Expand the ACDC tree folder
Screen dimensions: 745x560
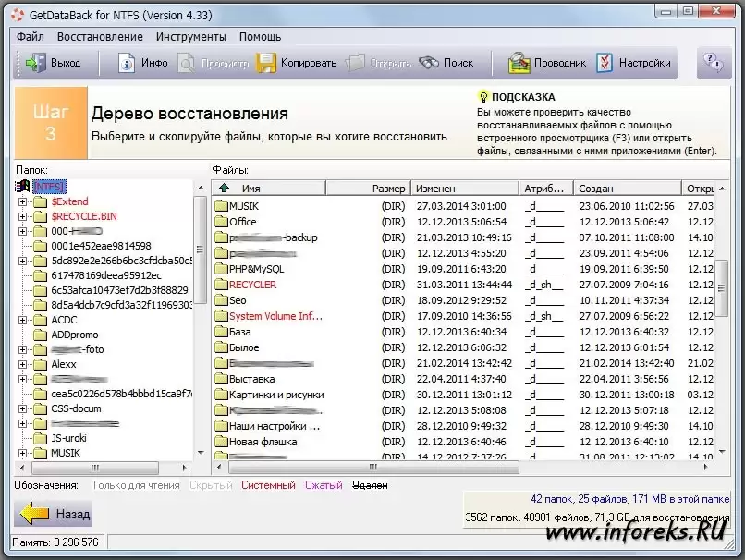(23, 320)
